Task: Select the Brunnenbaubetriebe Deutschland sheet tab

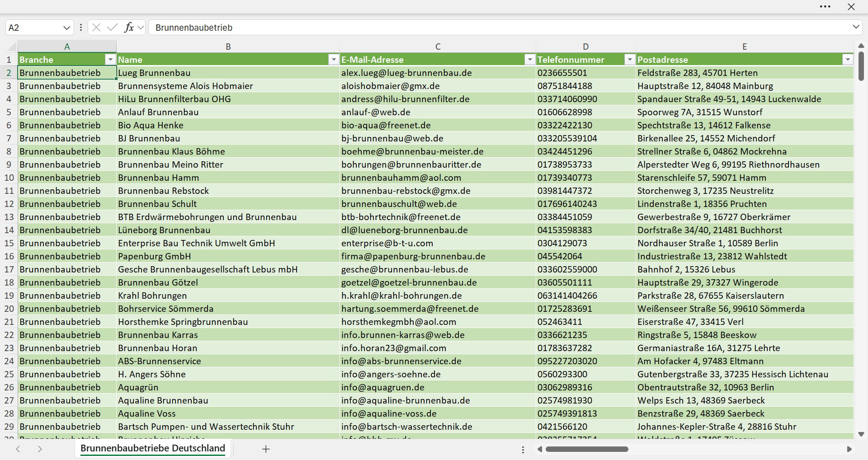Action: point(153,448)
